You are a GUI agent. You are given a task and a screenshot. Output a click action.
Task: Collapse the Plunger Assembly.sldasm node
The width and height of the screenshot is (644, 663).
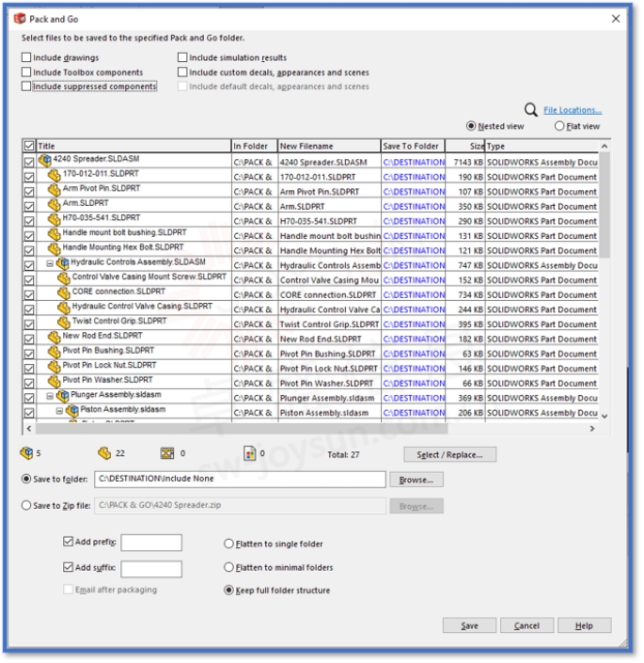click(50, 397)
